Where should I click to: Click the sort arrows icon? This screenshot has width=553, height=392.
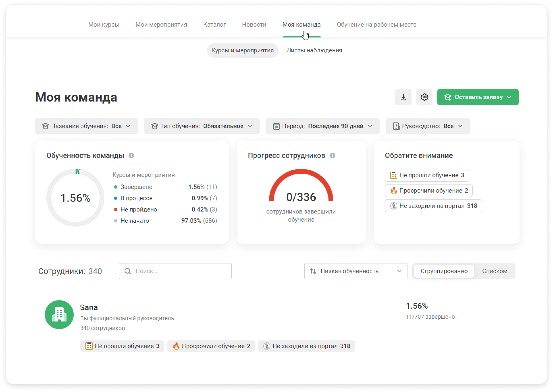[x=313, y=271]
